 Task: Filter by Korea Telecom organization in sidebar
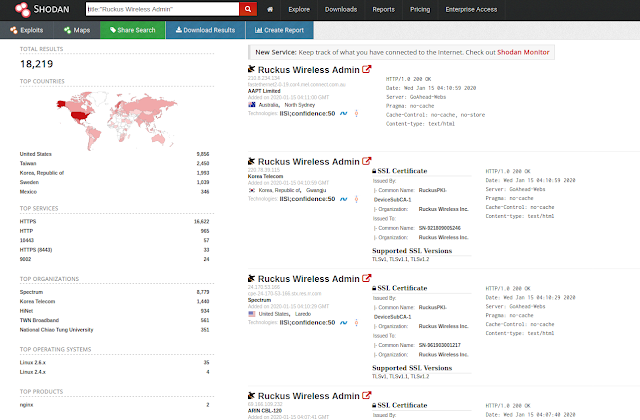37,301
